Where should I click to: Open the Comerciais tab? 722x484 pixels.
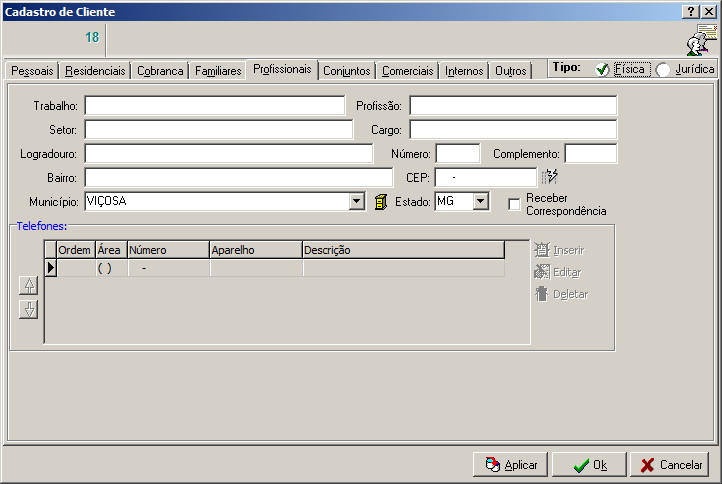coord(408,71)
